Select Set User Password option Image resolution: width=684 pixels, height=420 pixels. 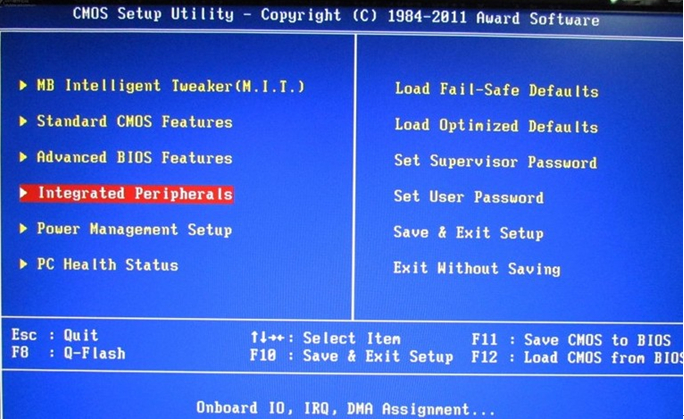coord(469,197)
